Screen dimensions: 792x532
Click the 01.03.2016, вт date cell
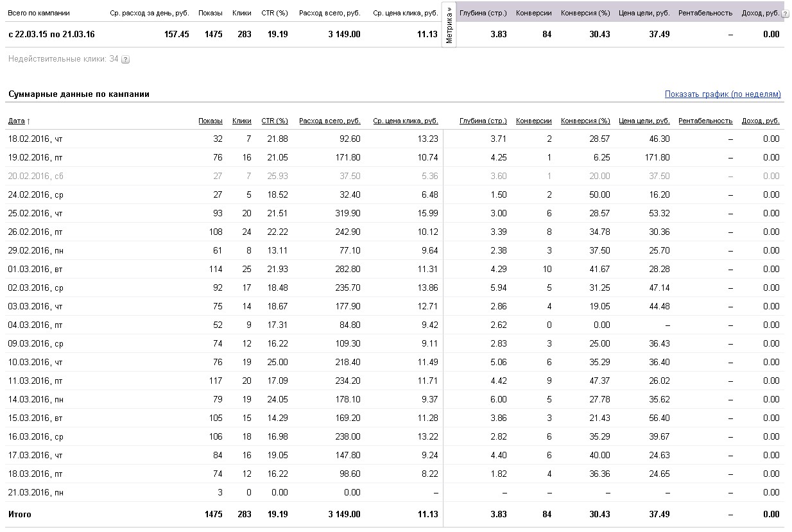[35, 269]
